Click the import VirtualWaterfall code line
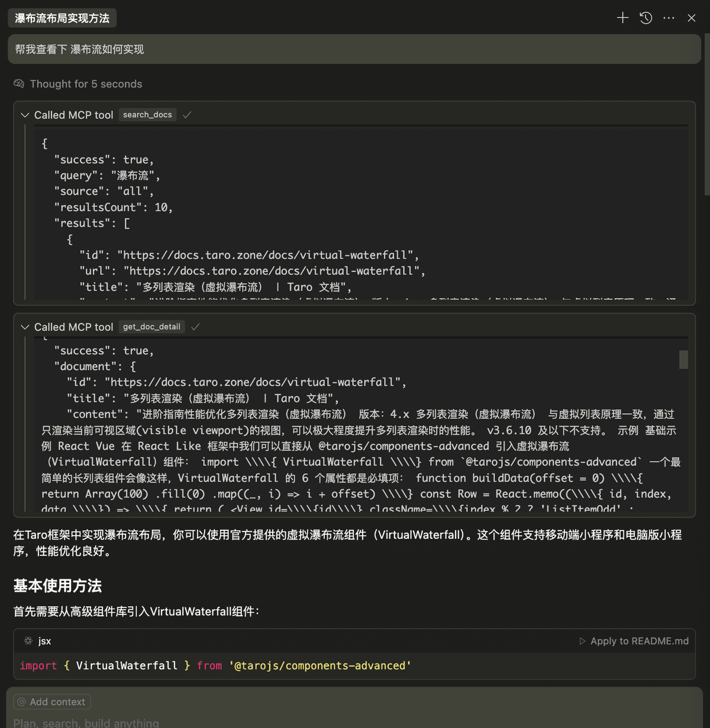Viewport: 710px width, 728px height. [x=215, y=666]
